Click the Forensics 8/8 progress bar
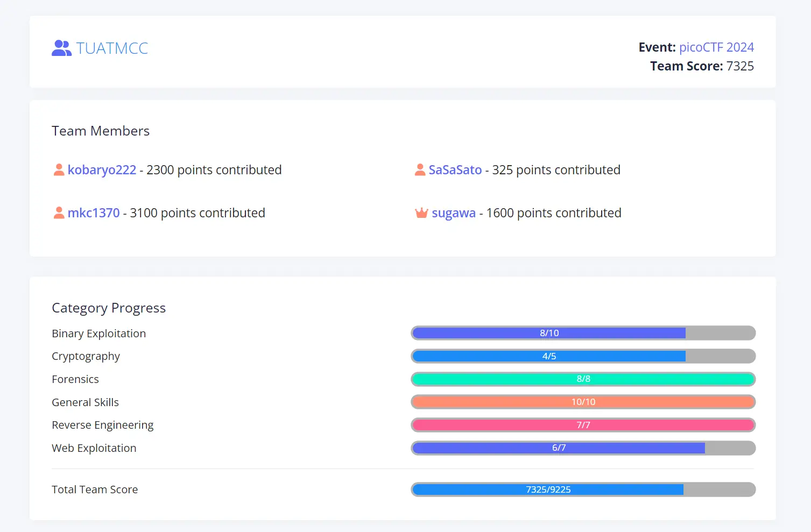811x532 pixels. [x=583, y=379]
